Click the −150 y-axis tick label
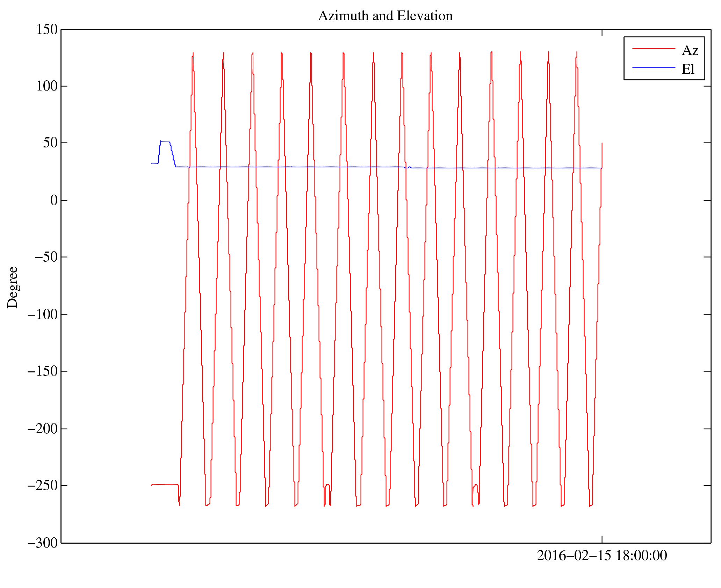This screenshot has height=588, width=721. coord(43,371)
